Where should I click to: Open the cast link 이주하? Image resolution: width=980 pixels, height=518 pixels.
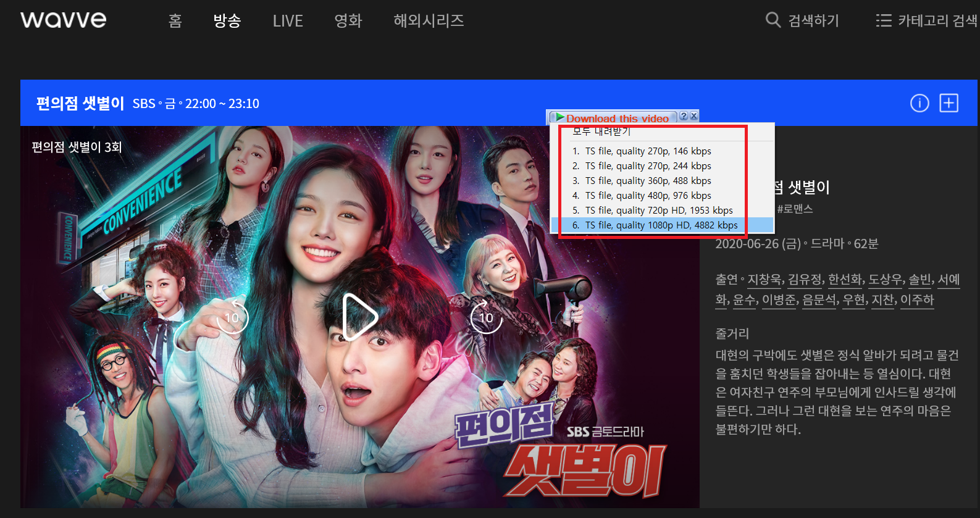(917, 300)
